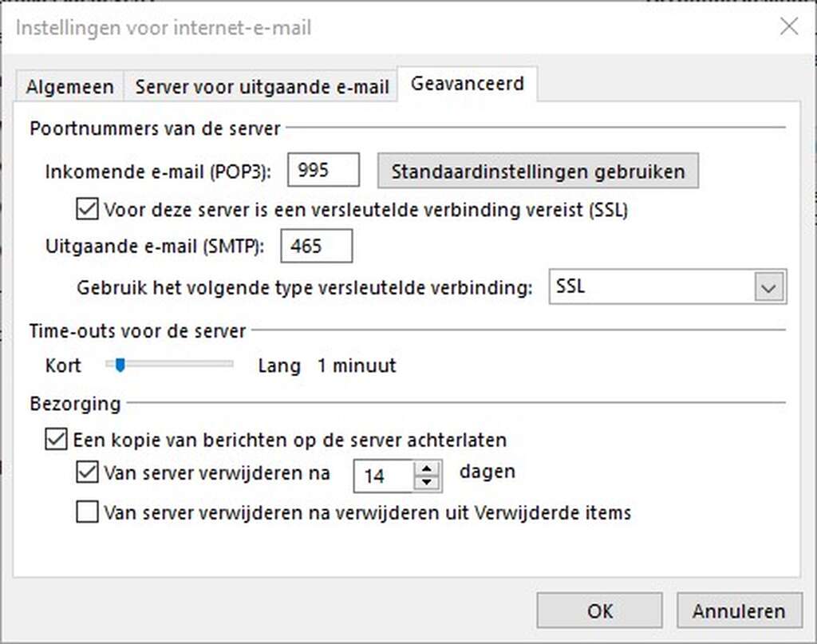Switch to the Algemeen tab
The width and height of the screenshot is (817, 644).
tap(69, 86)
